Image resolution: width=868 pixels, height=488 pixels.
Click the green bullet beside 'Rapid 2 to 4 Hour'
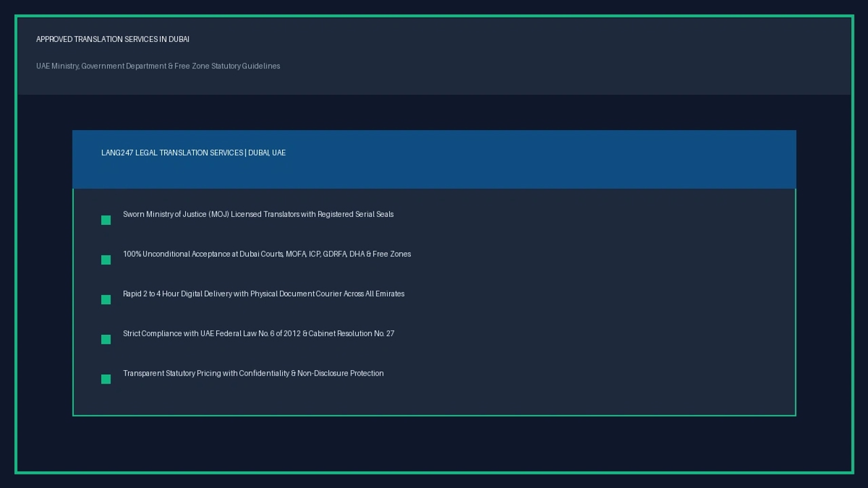click(x=106, y=300)
